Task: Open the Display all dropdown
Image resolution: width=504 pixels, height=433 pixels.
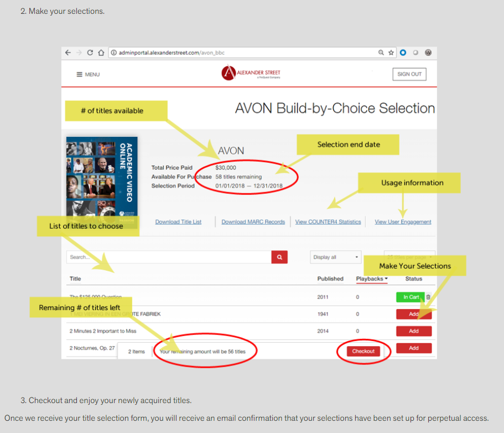Action: (x=336, y=257)
